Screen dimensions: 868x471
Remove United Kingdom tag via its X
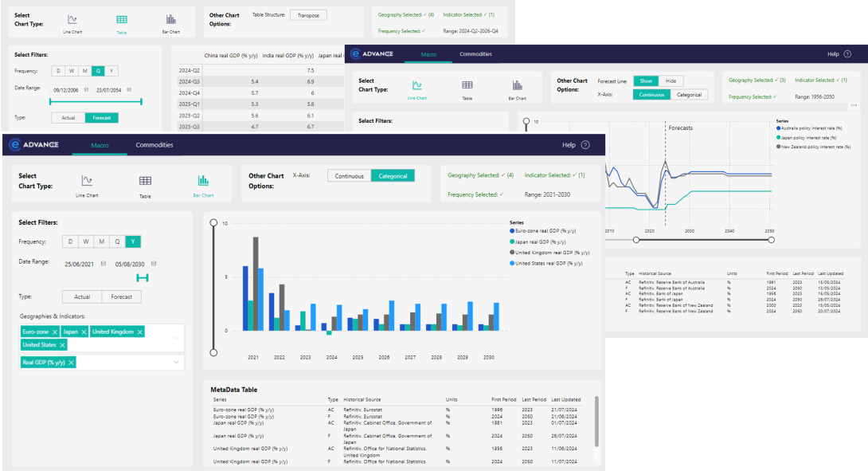coord(140,332)
